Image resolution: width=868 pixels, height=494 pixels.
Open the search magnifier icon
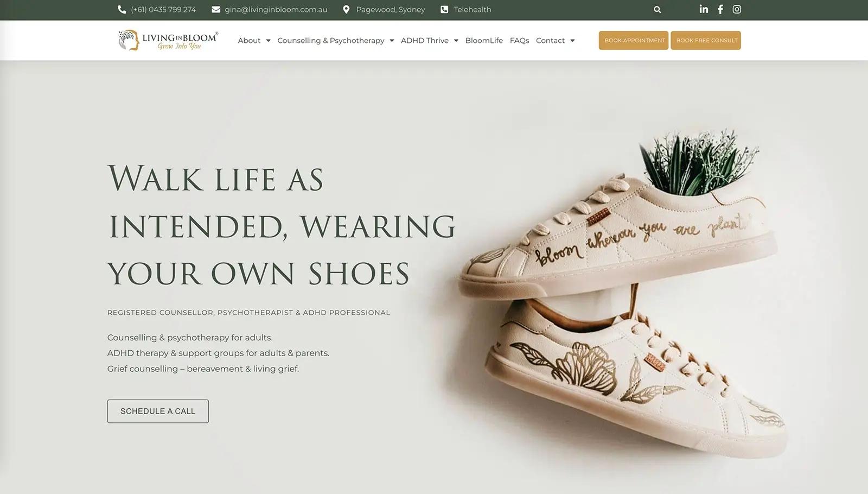coord(657,9)
